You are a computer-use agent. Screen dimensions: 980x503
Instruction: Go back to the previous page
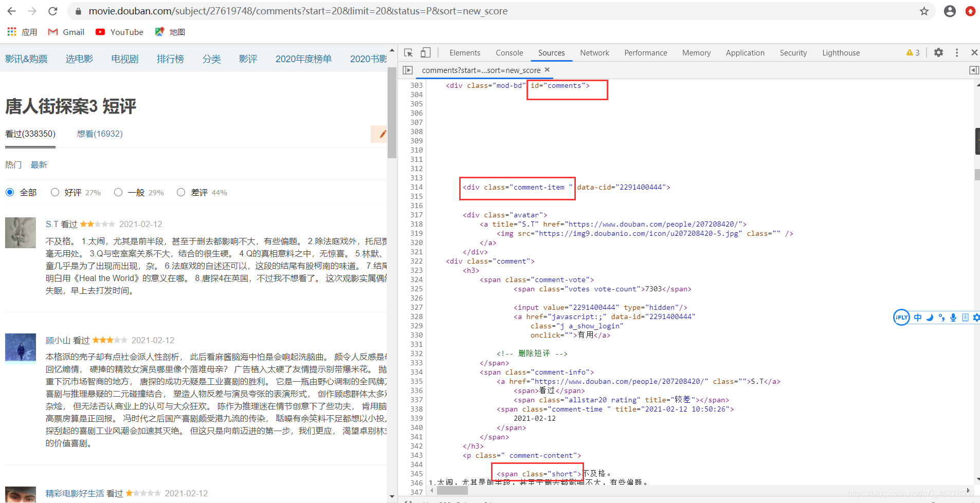(11, 11)
